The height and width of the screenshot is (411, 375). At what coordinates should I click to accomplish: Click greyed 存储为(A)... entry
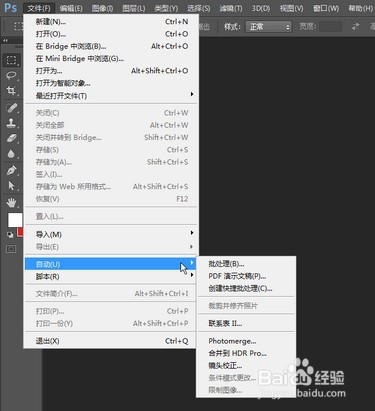point(112,162)
